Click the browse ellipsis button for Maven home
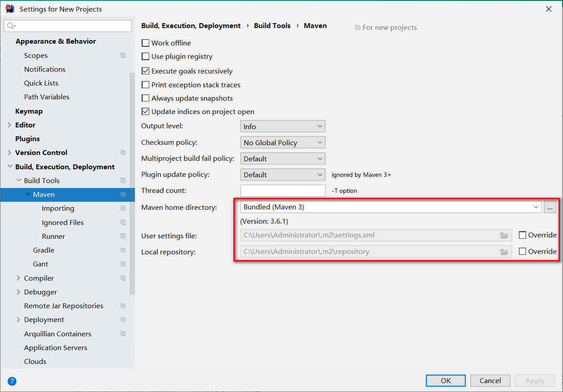Viewport: 563px width, 392px height. point(550,207)
